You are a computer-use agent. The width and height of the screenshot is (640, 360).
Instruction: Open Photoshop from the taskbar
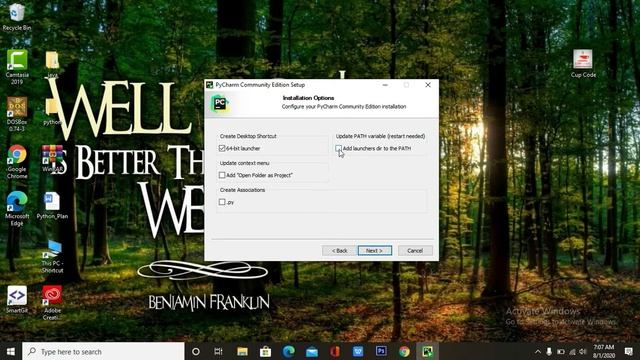coord(381,351)
